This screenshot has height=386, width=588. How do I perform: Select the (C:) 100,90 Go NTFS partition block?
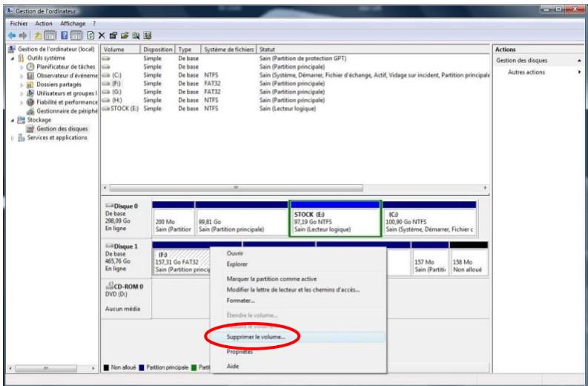point(429,218)
